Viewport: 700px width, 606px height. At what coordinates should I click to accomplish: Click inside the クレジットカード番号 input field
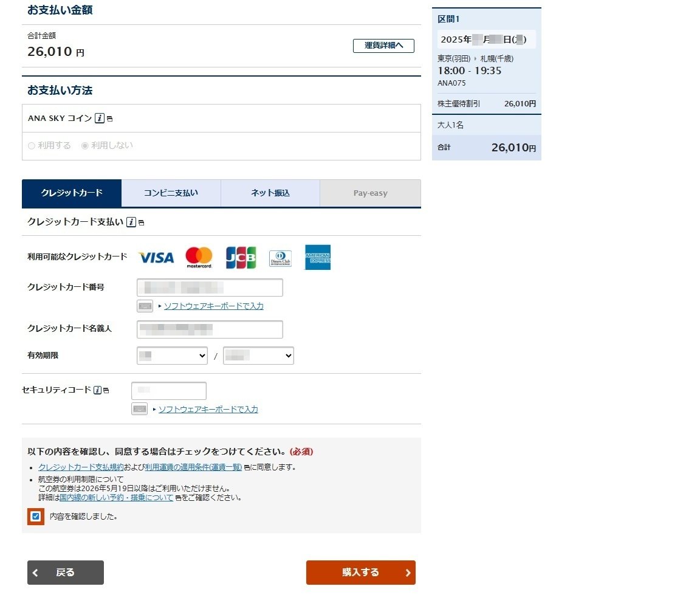pyautogui.click(x=210, y=287)
